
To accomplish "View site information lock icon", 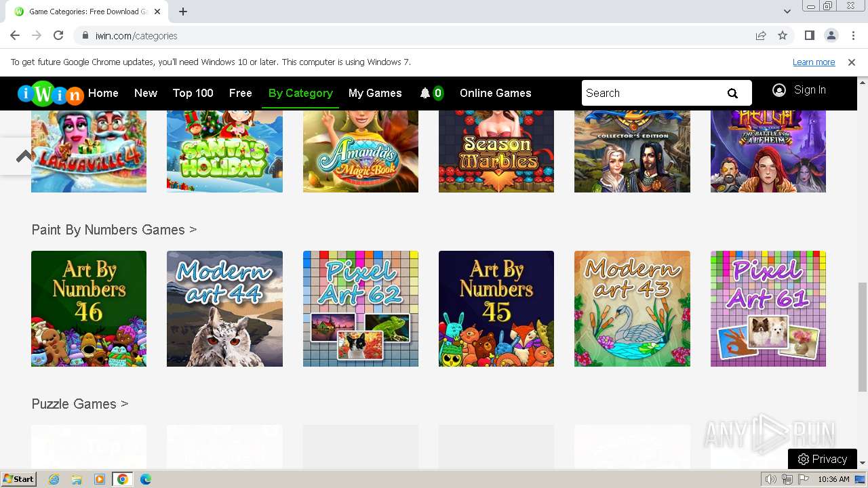I will (85, 36).
